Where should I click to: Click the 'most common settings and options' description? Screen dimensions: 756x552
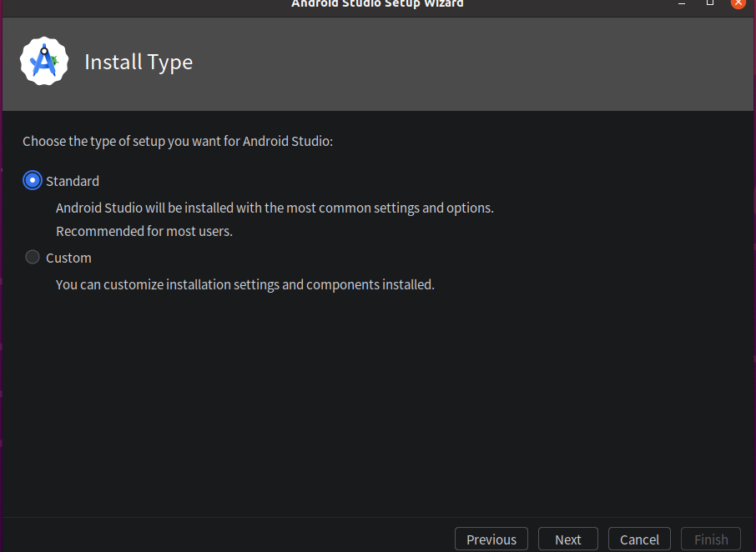pos(275,208)
